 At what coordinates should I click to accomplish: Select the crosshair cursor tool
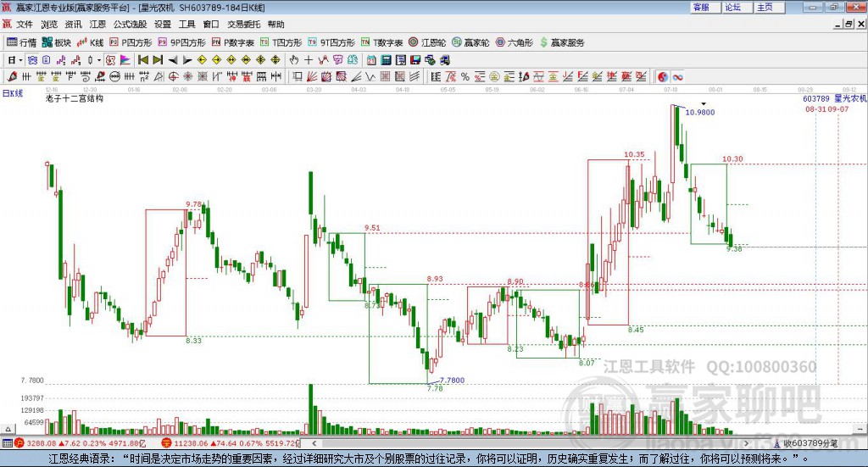309,60
